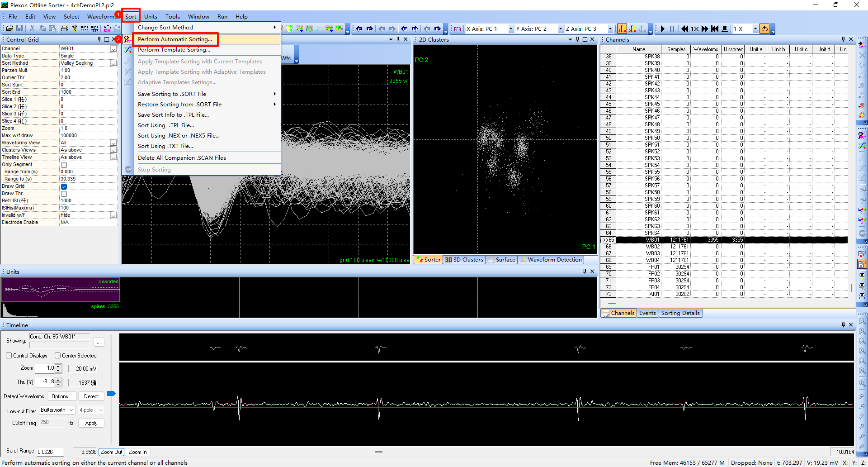Click the Apply filter button
The height and width of the screenshot is (467, 868).
(x=91, y=423)
